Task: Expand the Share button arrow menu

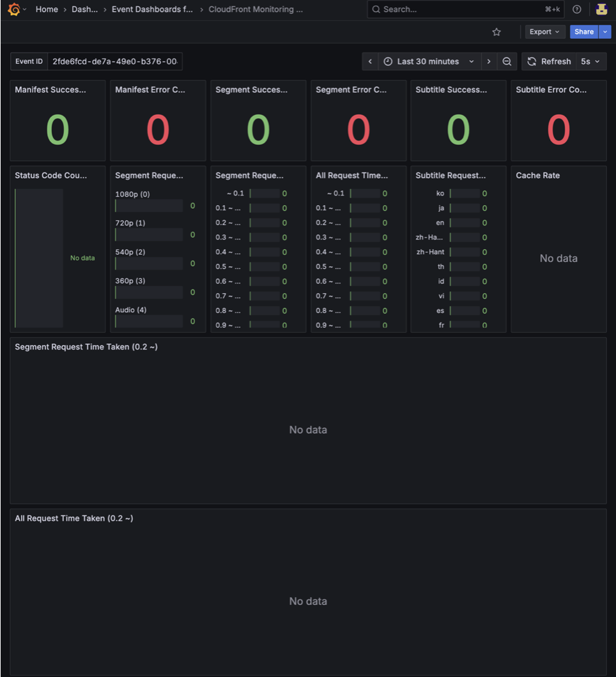Action: [x=604, y=32]
